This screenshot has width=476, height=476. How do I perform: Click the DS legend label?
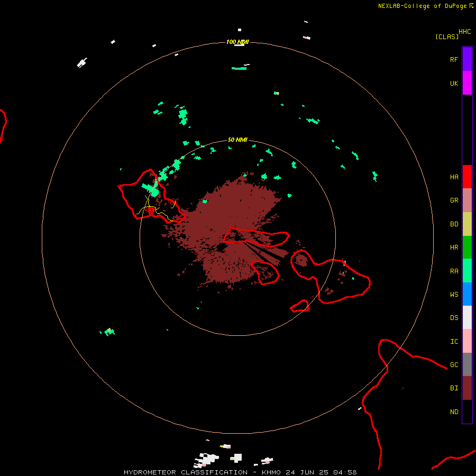pyautogui.click(x=454, y=317)
